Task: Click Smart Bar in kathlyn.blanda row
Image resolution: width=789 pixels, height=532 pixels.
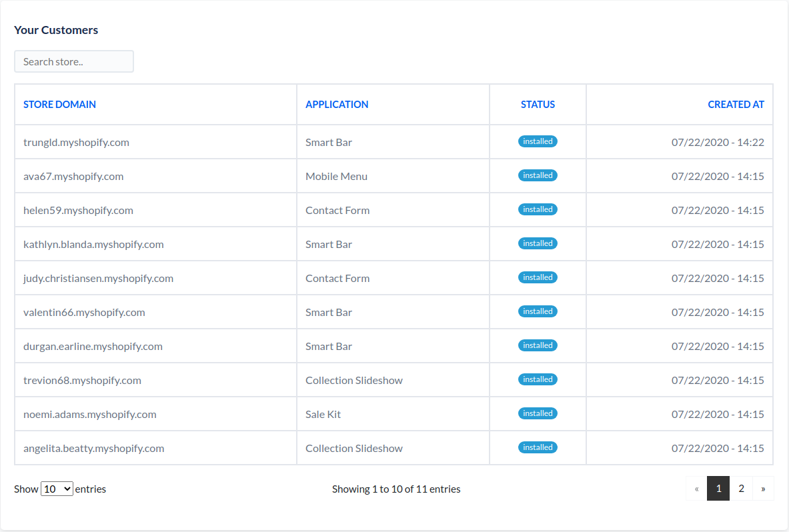Action: 329,245
